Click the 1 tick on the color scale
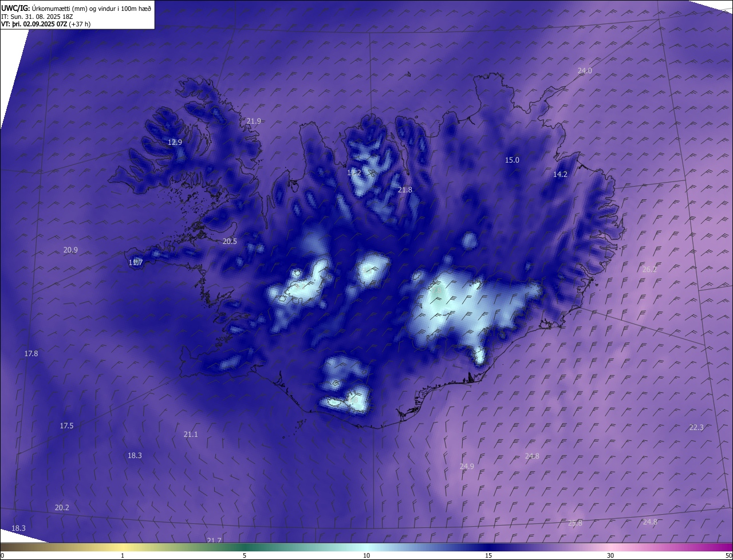The height and width of the screenshot is (560, 733). tap(123, 555)
